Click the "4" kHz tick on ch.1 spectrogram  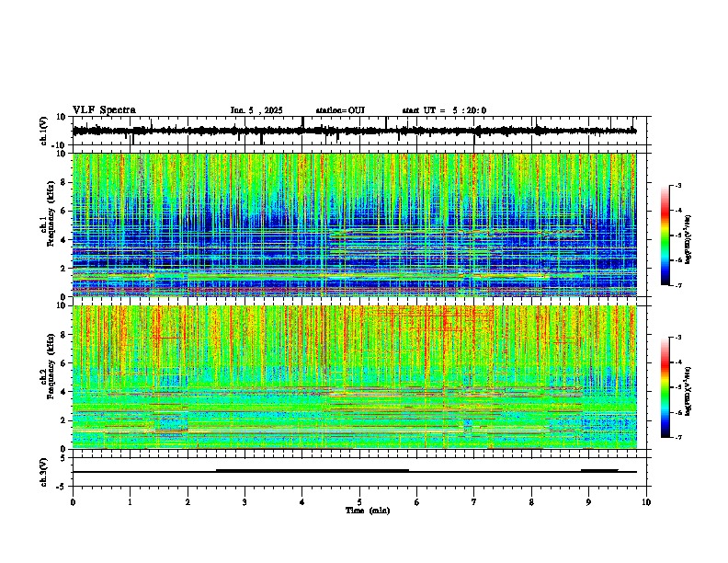tap(64, 240)
